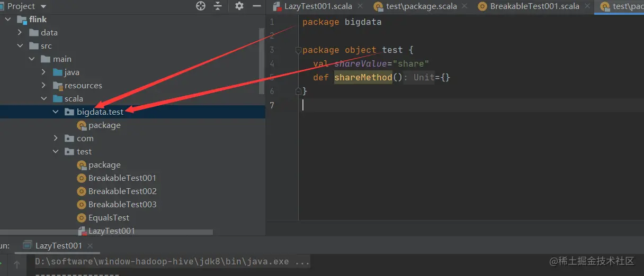This screenshot has width=644, height=276.
Task: Select the scala source folder icon
Action: click(58, 98)
